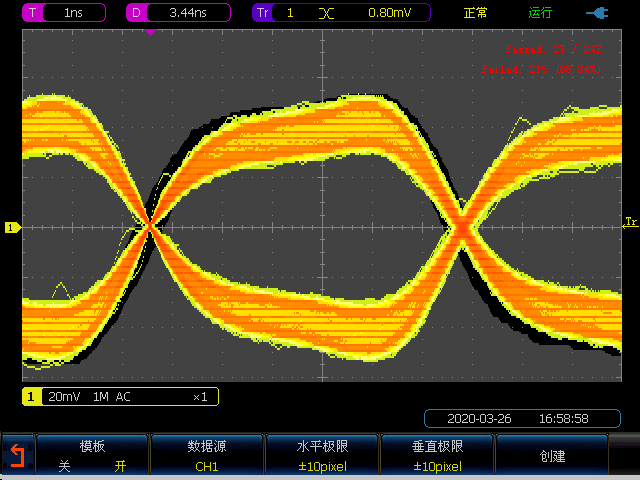Click the 运行 run status label
This screenshot has width=640, height=480.
(x=540, y=13)
